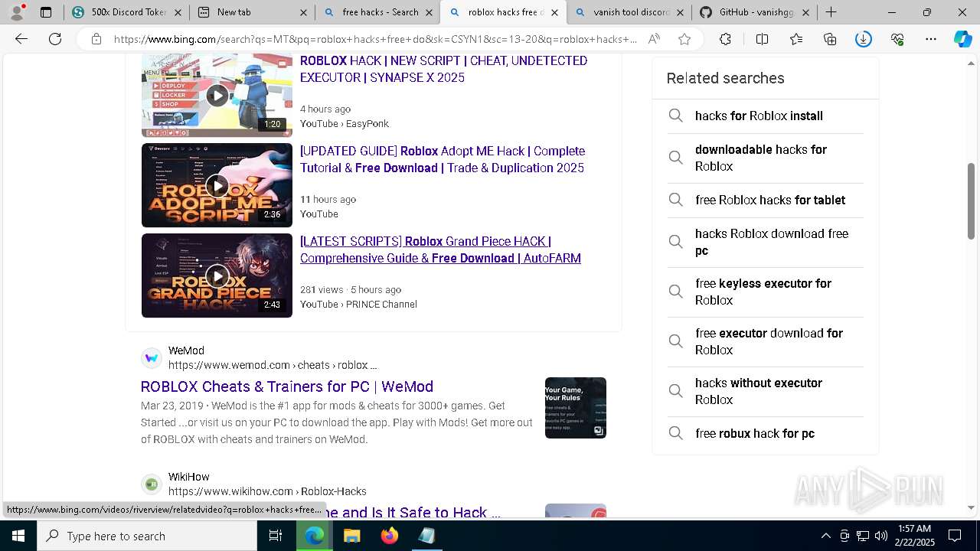Switch to the 'New tab' tab
The width and height of the screenshot is (980, 551).
(251, 12)
